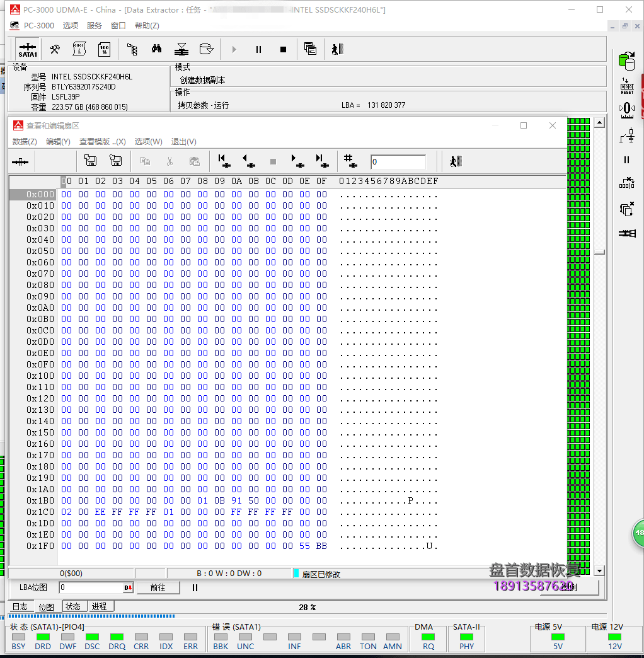Click the load sector from file icon
The width and height of the screenshot is (644, 658).
coord(90,161)
